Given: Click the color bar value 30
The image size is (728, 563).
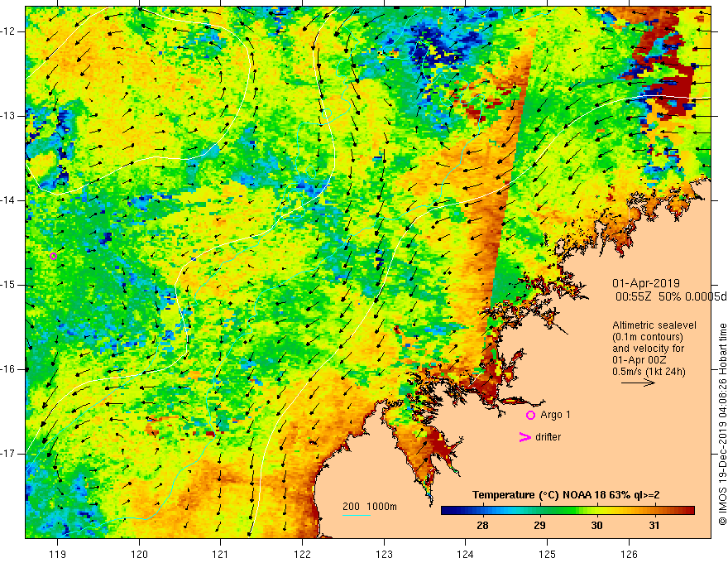Looking at the screenshot, I should coord(596,526).
